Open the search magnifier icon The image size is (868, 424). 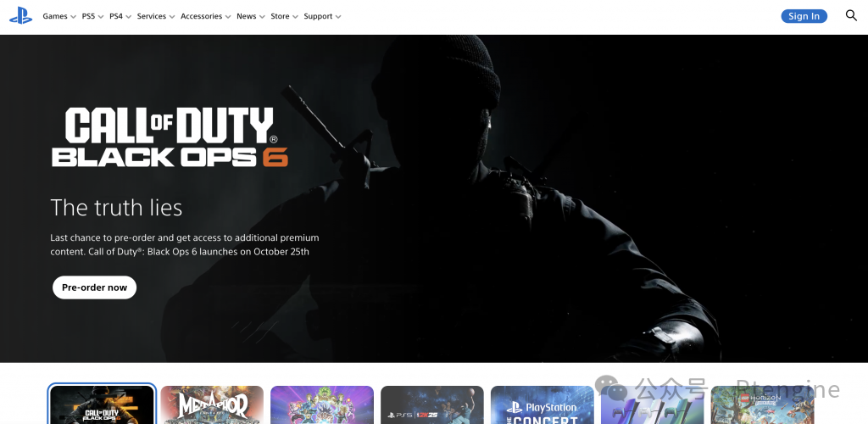point(851,15)
